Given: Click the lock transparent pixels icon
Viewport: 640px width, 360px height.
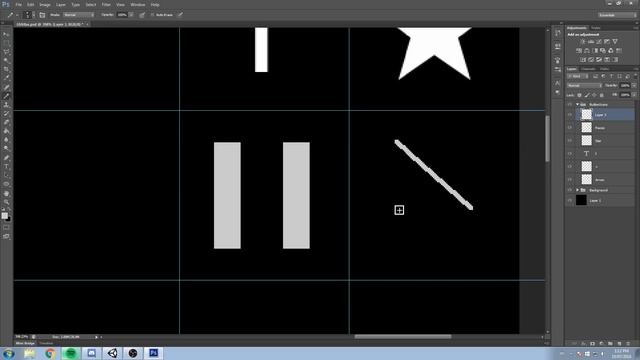Looking at the screenshot, I should (579, 95).
